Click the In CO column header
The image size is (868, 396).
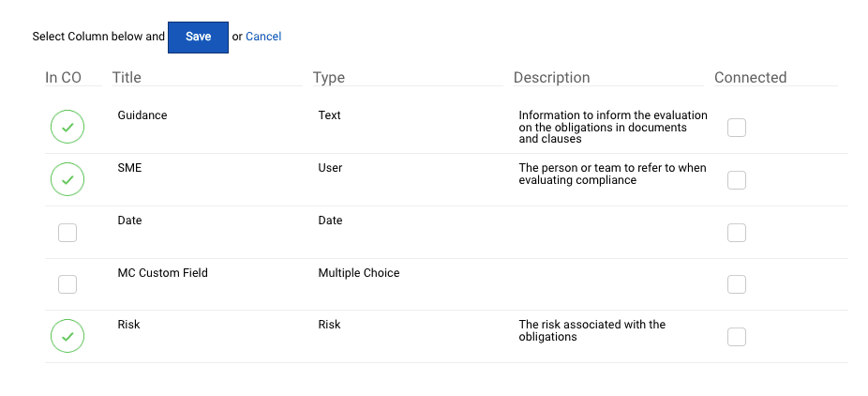pos(63,78)
